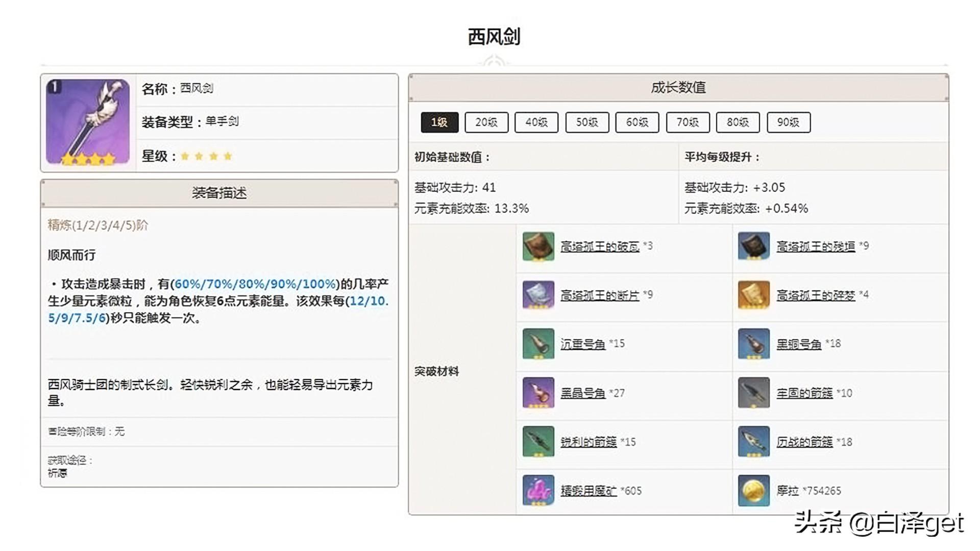
Task: Open the 精锻用魔矿 text link
Action: (588, 491)
